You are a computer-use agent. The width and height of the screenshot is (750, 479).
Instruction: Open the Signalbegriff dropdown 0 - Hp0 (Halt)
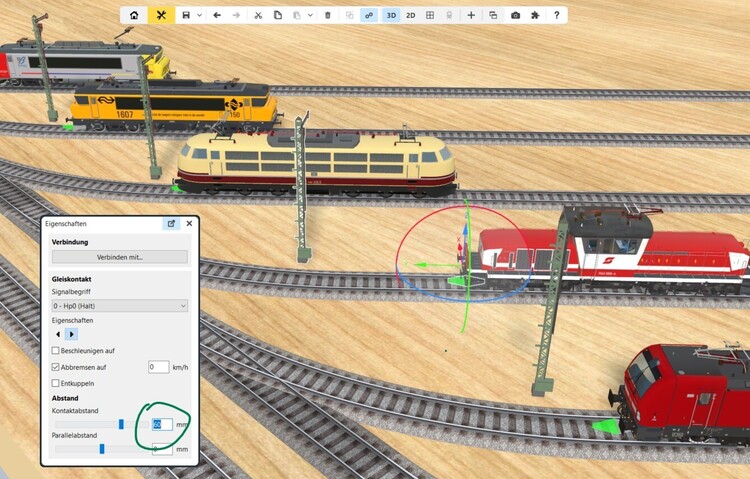[120, 306]
